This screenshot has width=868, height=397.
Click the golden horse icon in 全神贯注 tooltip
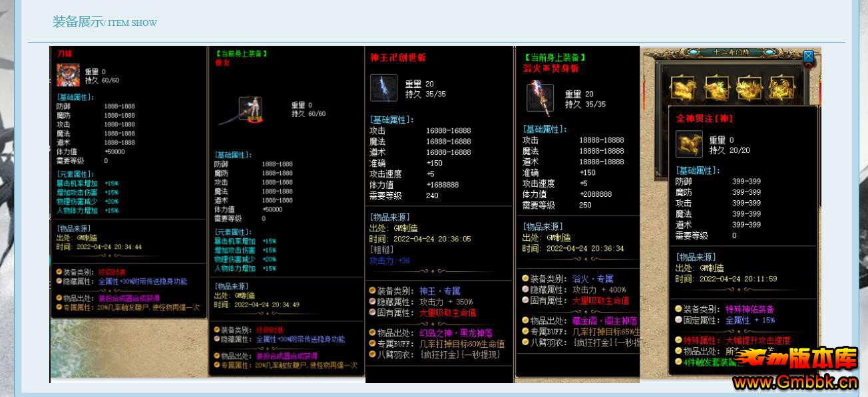pyautogui.click(x=689, y=144)
